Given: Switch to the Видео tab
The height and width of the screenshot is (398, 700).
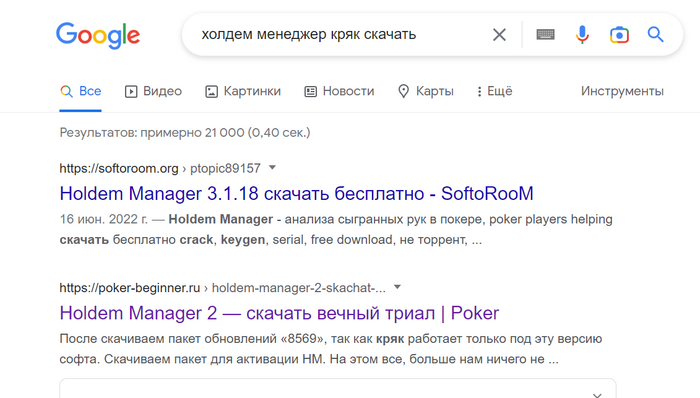Looking at the screenshot, I should pyautogui.click(x=153, y=91).
